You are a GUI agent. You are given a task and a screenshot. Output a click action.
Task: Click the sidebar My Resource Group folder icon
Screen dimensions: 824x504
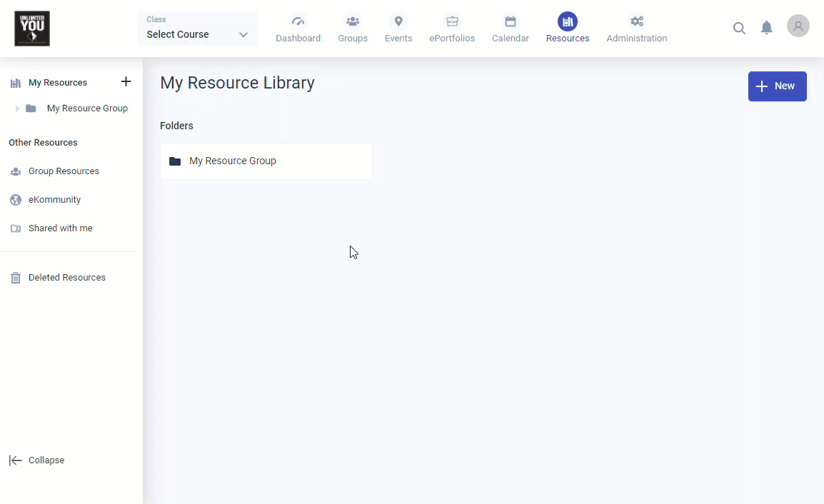pyautogui.click(x=31, y=109)
